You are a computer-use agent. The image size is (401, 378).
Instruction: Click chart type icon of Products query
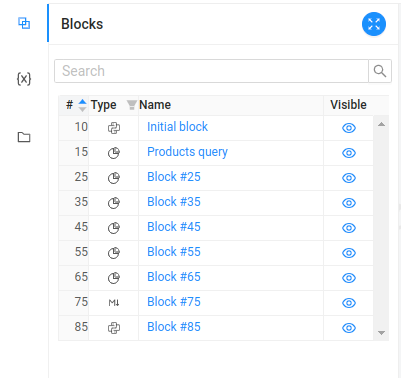click(x=114, y=153)
